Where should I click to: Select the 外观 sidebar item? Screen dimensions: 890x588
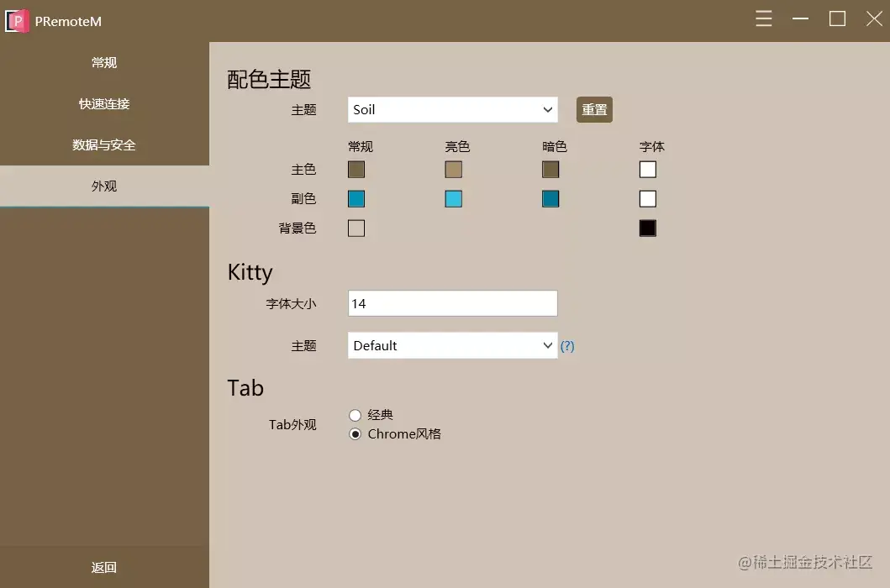[103, 186]
